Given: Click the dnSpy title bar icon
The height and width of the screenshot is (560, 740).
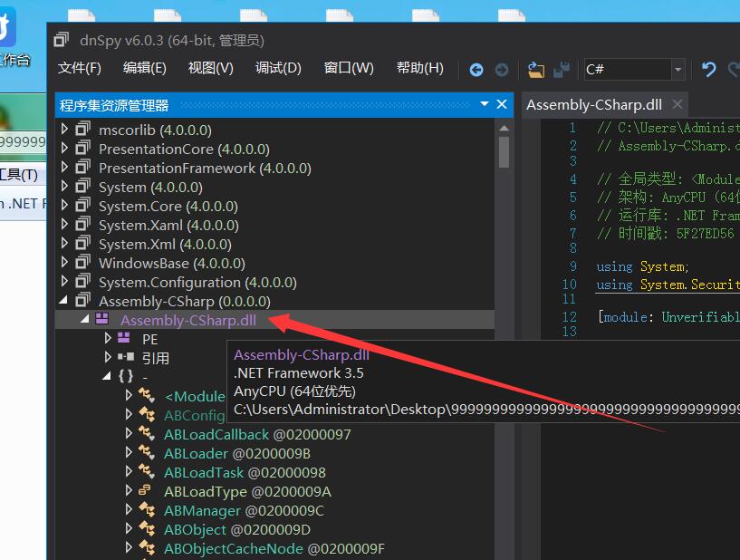Looking at the screenshot, I should [x=62, y=40].
